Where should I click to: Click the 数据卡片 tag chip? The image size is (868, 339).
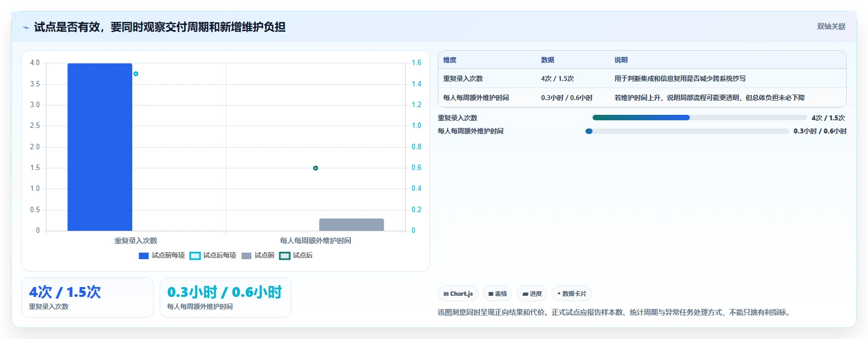[572, 294]
